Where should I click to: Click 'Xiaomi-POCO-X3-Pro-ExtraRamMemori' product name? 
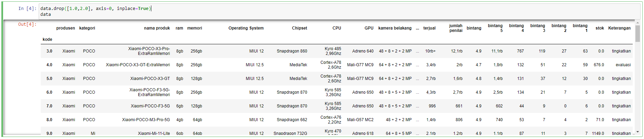(x=149, y=51)
